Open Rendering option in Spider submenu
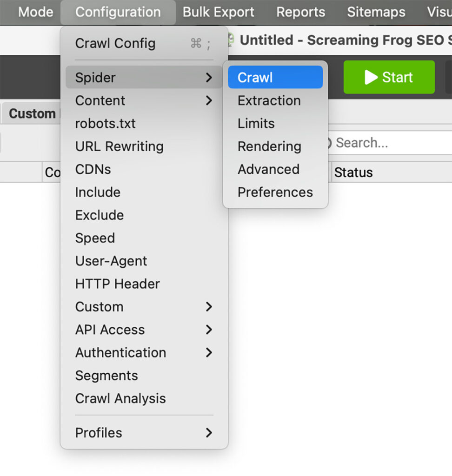Viewport: 452px width, 476px height. coord(269,146)
